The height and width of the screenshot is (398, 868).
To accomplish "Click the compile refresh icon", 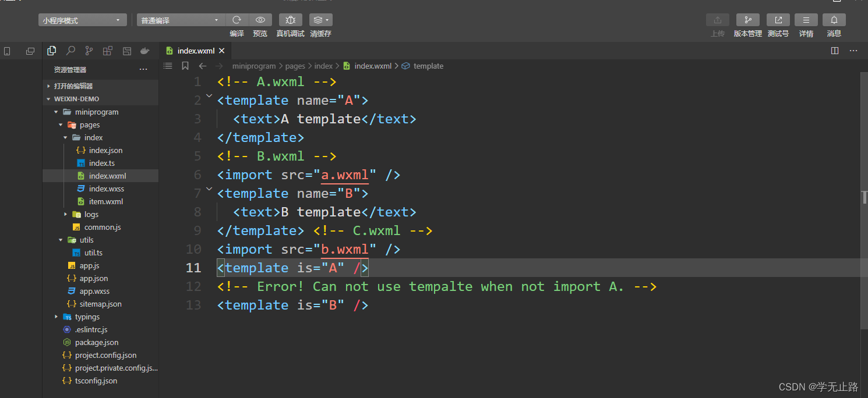I will point(237,20).
